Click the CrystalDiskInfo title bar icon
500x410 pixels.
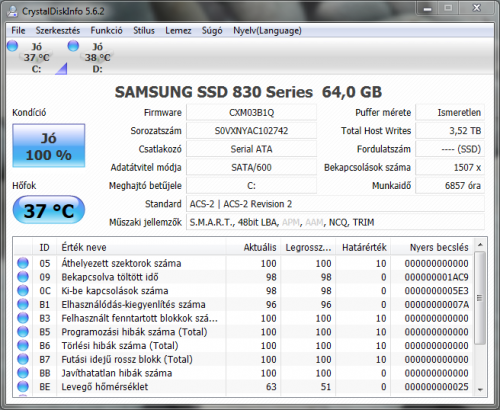pyautogui.click(x=13, y=11)
